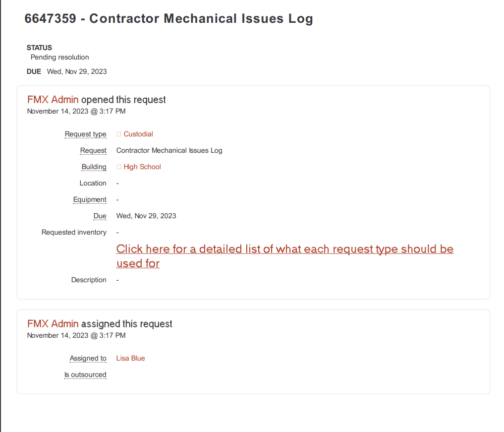Click the Equipment field label
This screenshot has height=432, width=504.
[x=90, y=200]
